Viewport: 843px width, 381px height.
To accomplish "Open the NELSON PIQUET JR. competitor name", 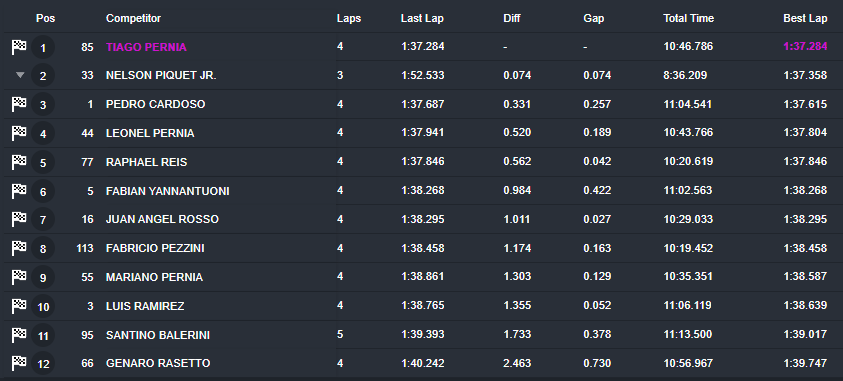I will coord(161,76).
